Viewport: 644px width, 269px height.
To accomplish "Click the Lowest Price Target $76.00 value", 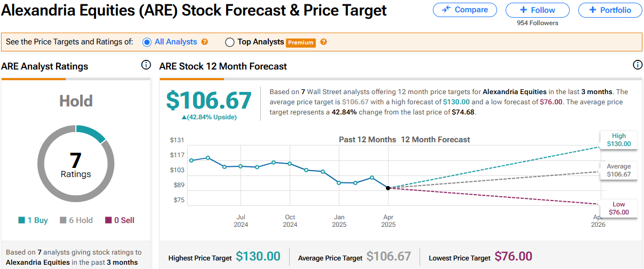I will (514, 257).
